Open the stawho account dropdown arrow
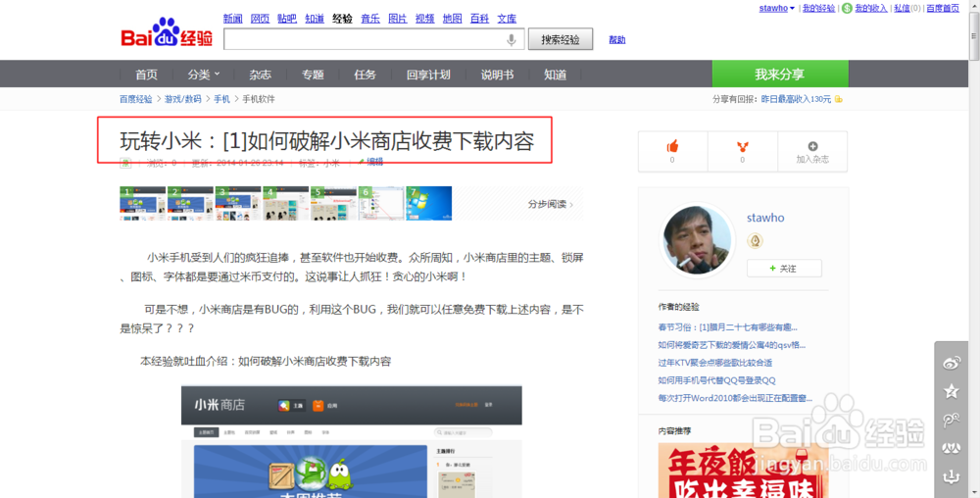This screenshot has height=498, width=980. pyautogui.click(x=792, y=9)
